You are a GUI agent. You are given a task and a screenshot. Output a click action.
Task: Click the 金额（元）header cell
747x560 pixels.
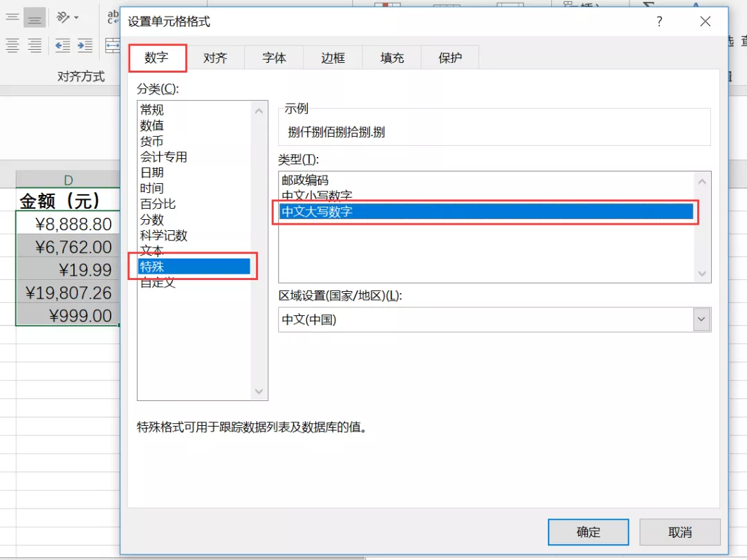tap(68, 200)
